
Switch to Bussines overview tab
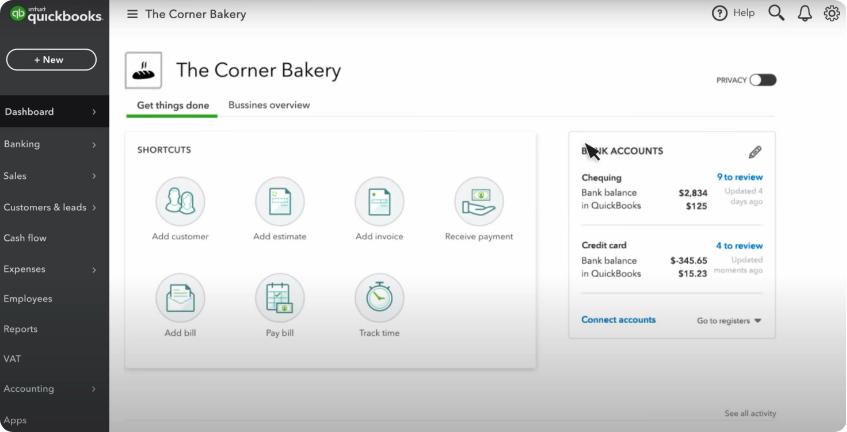click(269, 105)
